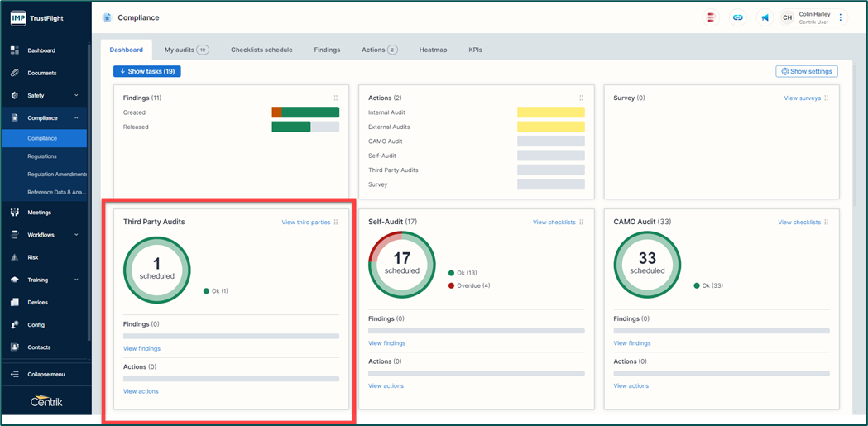Open the megaphone announcements icon
The image size is (868, 426).
click(765, 17)
